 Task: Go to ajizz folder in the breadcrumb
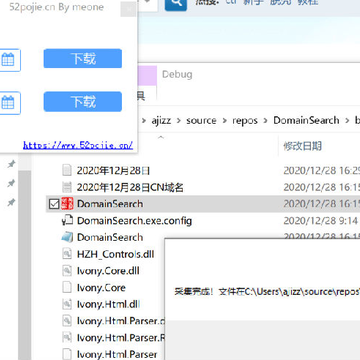point(161,120)
